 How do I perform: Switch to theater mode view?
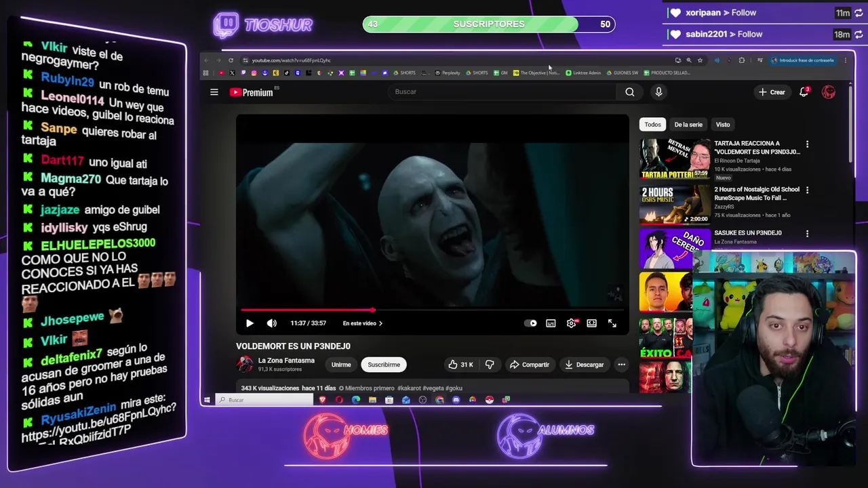pyautogui.click(x=591, y=323)
